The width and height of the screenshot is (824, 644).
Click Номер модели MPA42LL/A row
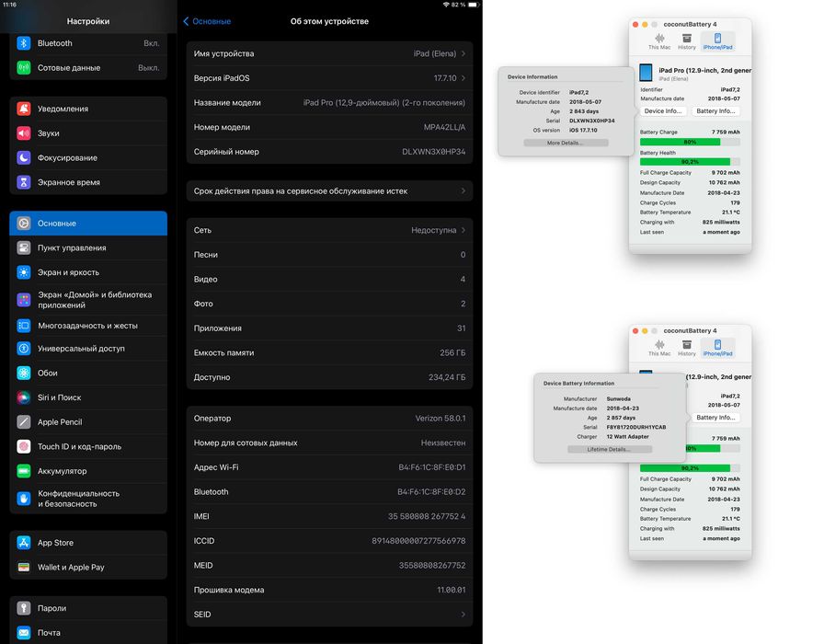point(329,127)
